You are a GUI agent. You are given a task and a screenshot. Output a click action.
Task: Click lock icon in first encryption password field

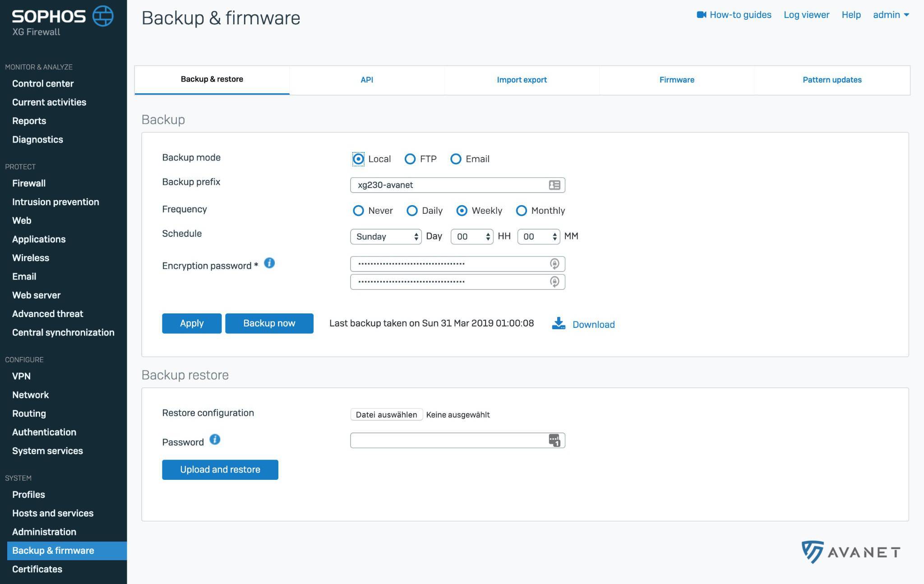coord(554,264)
